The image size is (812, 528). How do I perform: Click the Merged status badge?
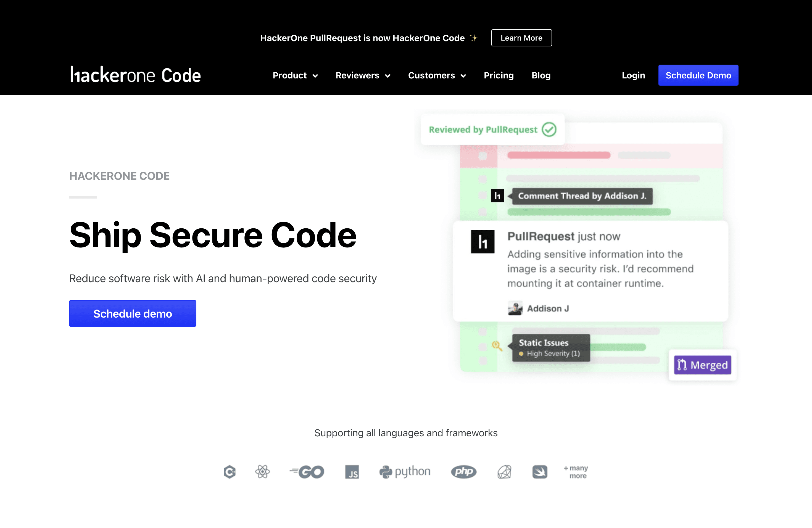(702, 365)
